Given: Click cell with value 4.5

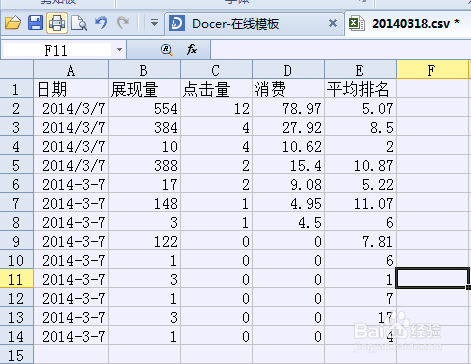Looking at the screenshot, I should [288, 222].
